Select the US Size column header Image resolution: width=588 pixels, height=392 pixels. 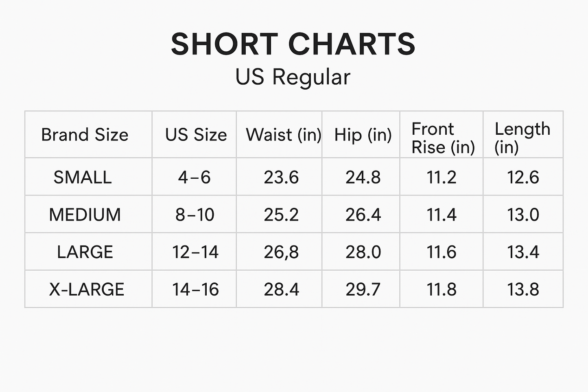(196, 135)
